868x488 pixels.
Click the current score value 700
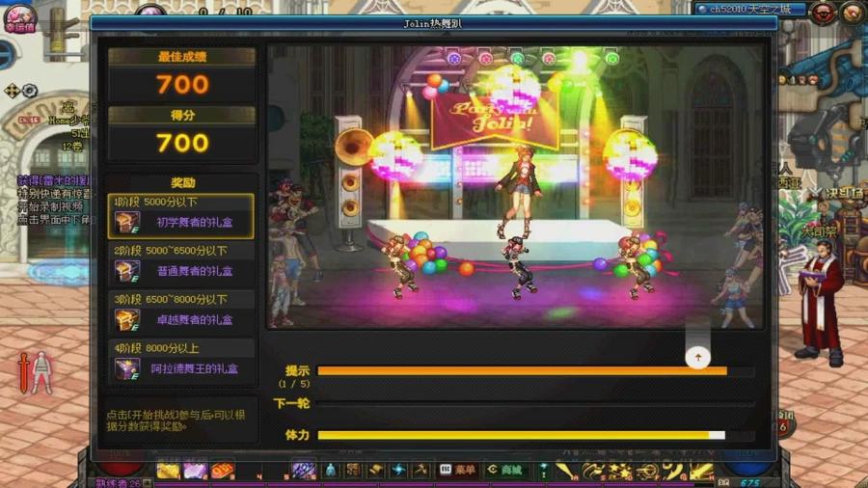[x=182, y=144]
